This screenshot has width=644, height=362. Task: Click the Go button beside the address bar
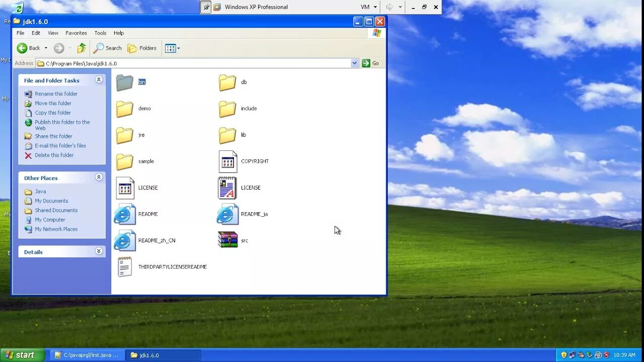point(371,63)
